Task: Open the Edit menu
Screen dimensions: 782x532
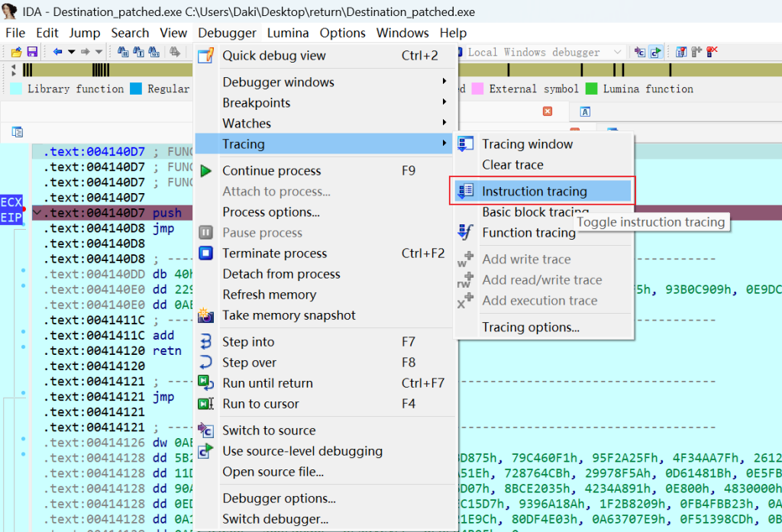Action: (47, 33)
